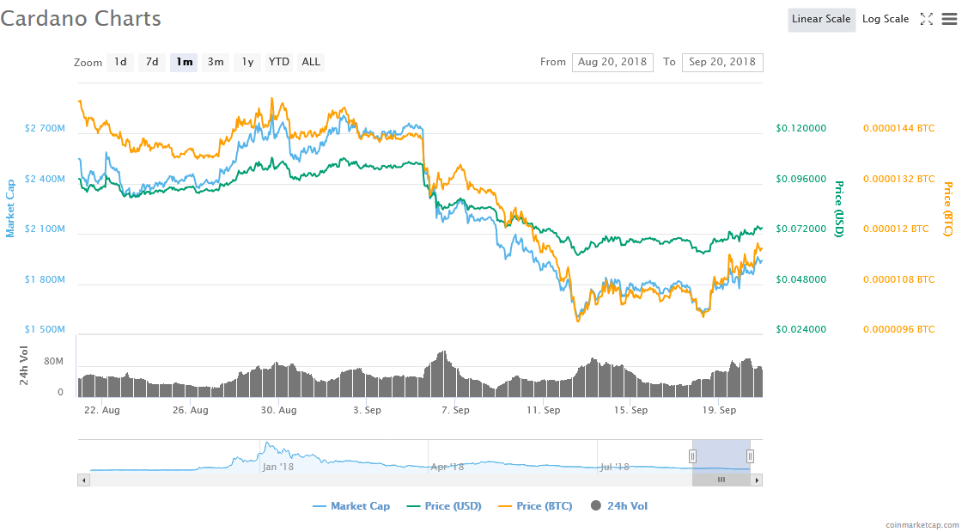Click the $2 700M market cap axis label
980x532 pixels.
click(x=45, y=128)
